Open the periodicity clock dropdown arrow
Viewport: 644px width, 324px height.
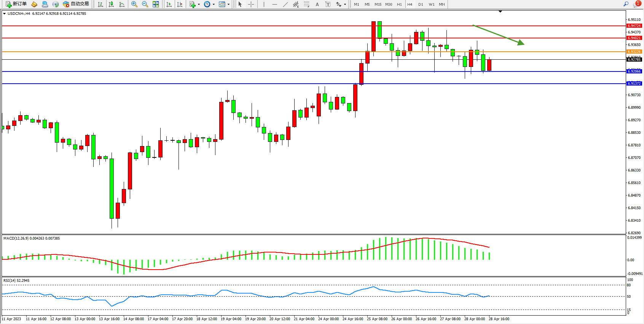tap(214, 5)
